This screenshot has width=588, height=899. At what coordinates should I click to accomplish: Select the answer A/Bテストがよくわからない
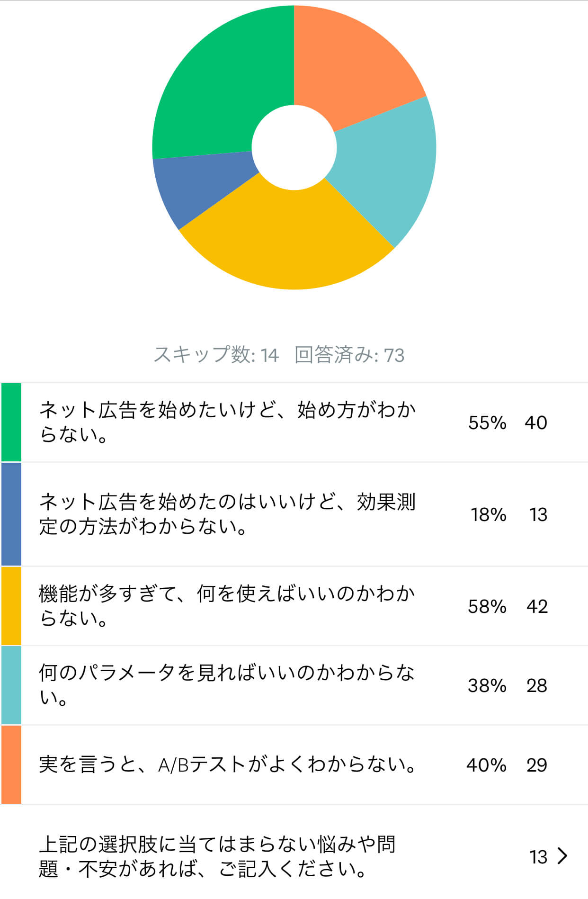pos(294,764)
